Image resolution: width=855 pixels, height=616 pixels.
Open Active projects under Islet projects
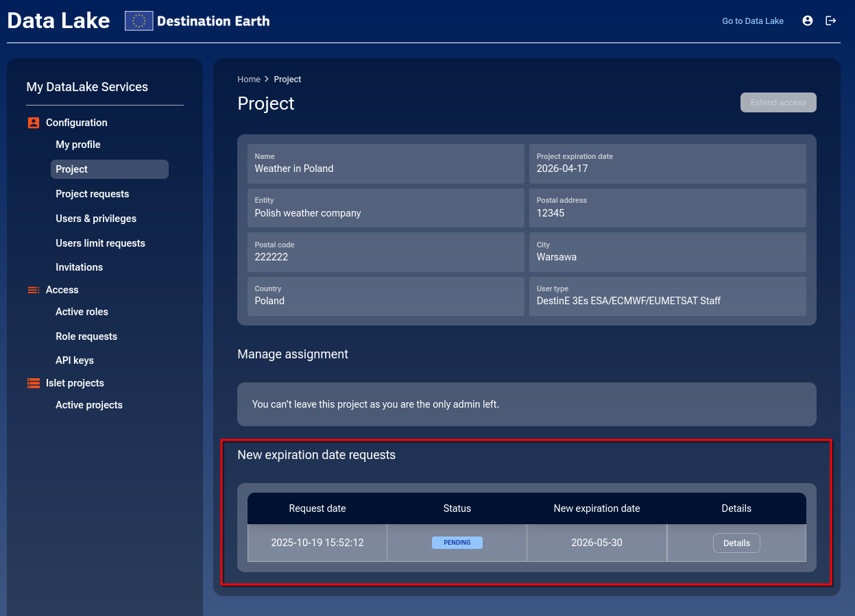tap(89, 405)
